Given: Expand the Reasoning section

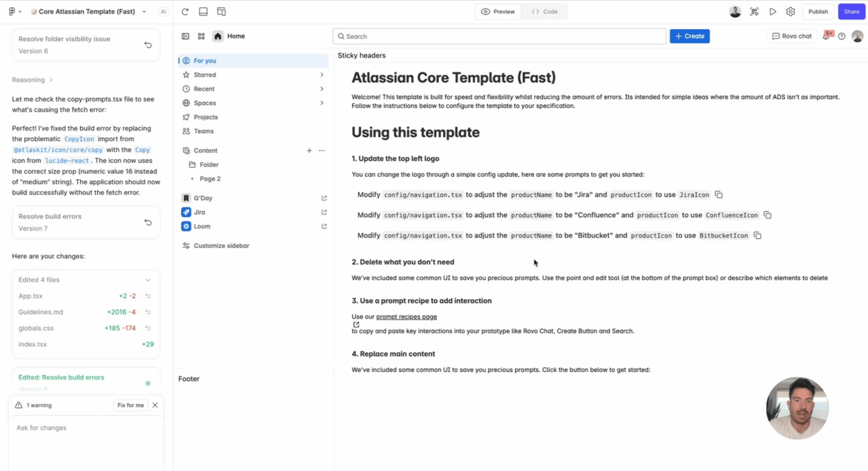Looking at the screenshot, I should 33,80.
